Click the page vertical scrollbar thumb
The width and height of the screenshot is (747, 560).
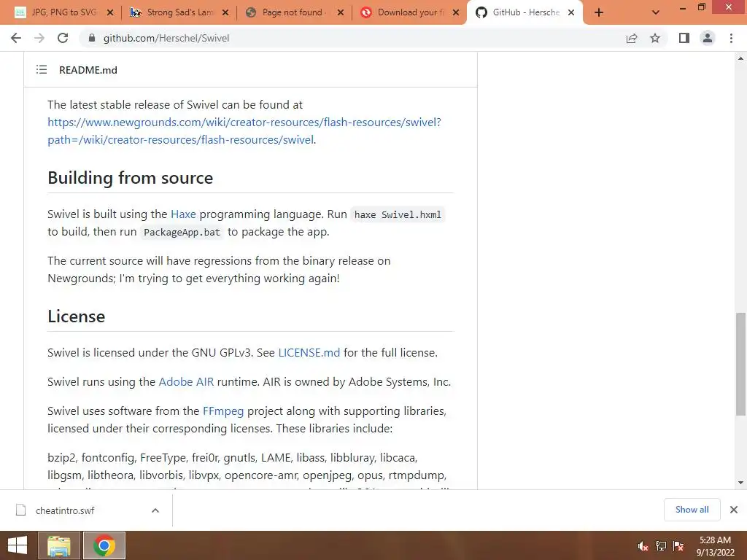(x=740, y=363)
